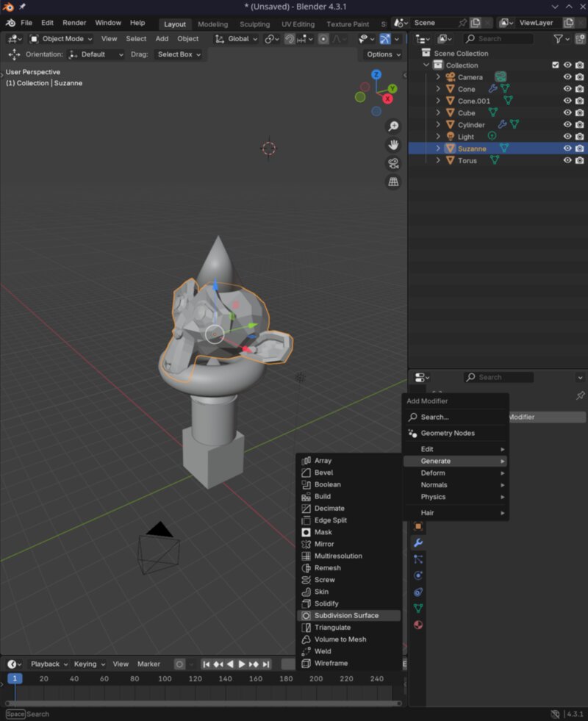This screenshot has height=721, width=588.
Task: Open the Marker menu in timeline
Action: click(x=148, y=664)
